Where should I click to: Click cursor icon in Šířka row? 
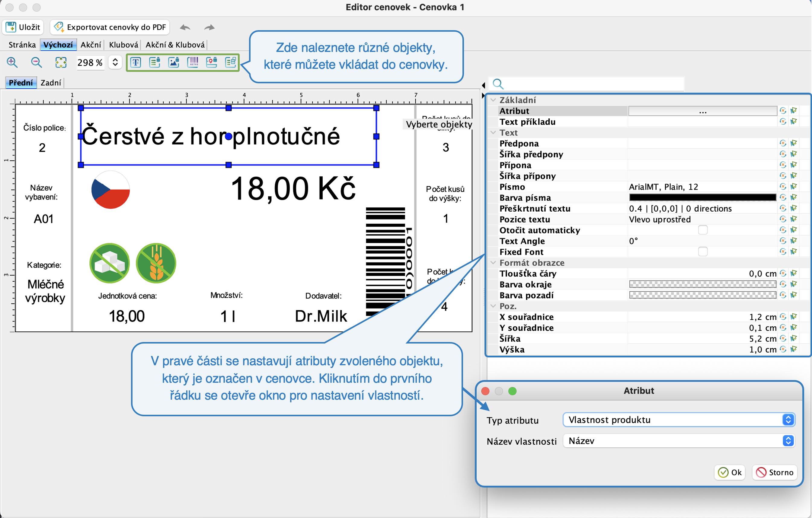point(794,338)
